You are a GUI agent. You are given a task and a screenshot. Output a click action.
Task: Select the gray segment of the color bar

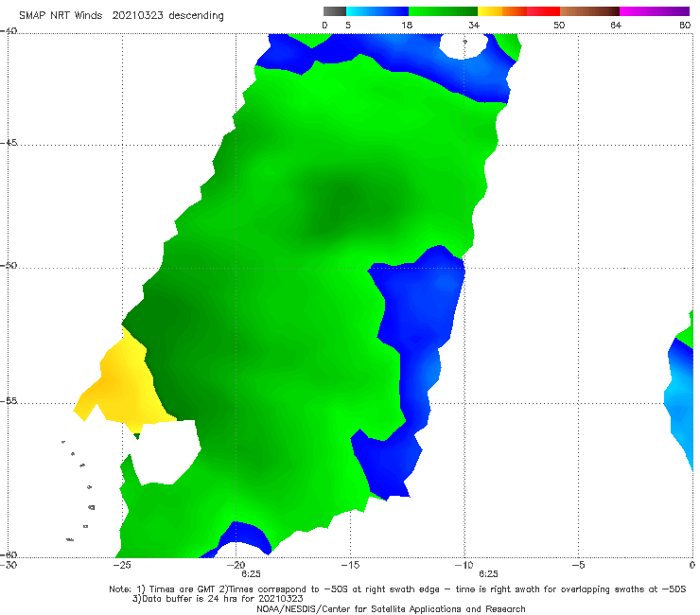click(x=334, y=11)
